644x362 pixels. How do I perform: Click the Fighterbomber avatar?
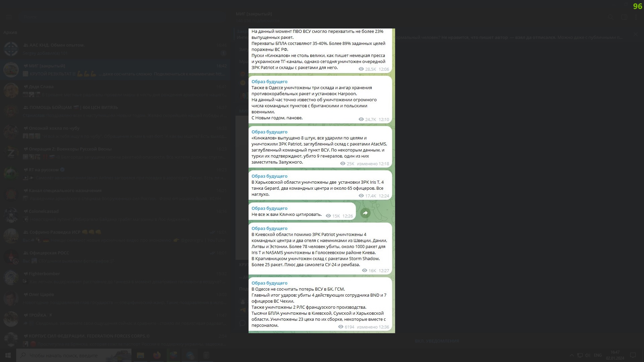tap(11, 278)
